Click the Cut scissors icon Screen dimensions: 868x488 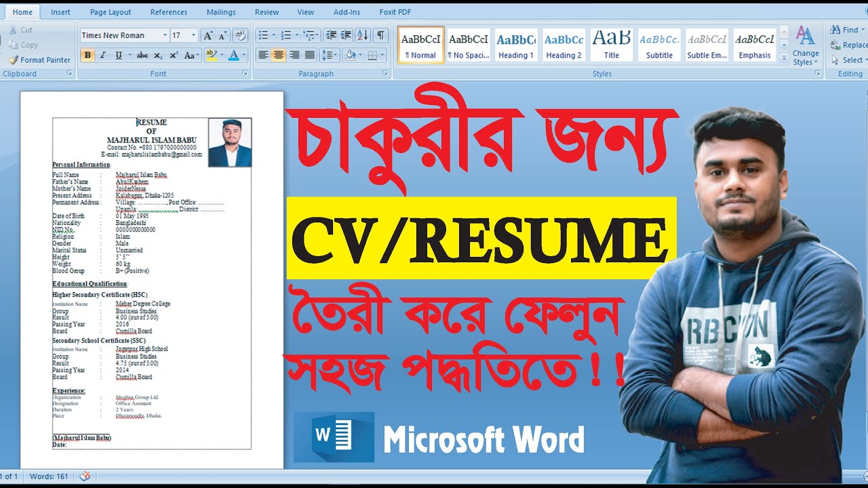point(13,30)
